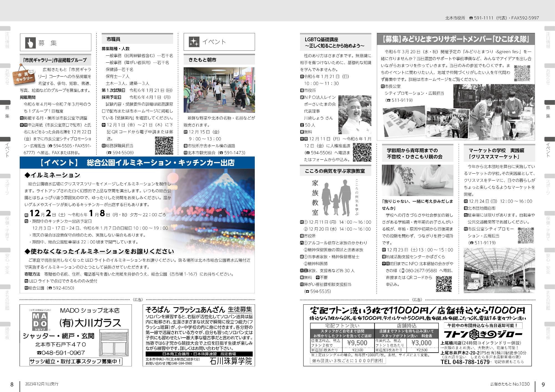Open the QR code in 市職員 section
This screenshot has height=392, width=555.
click(164, 146)
